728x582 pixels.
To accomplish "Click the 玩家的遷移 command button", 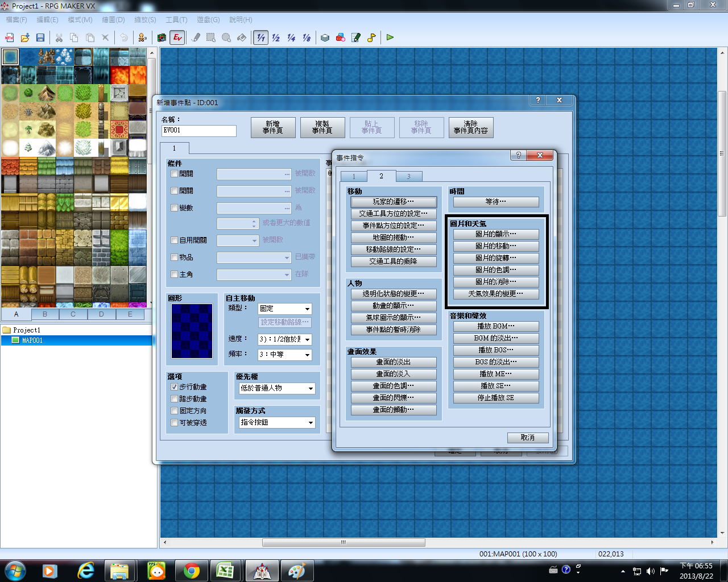I will 394,202.
